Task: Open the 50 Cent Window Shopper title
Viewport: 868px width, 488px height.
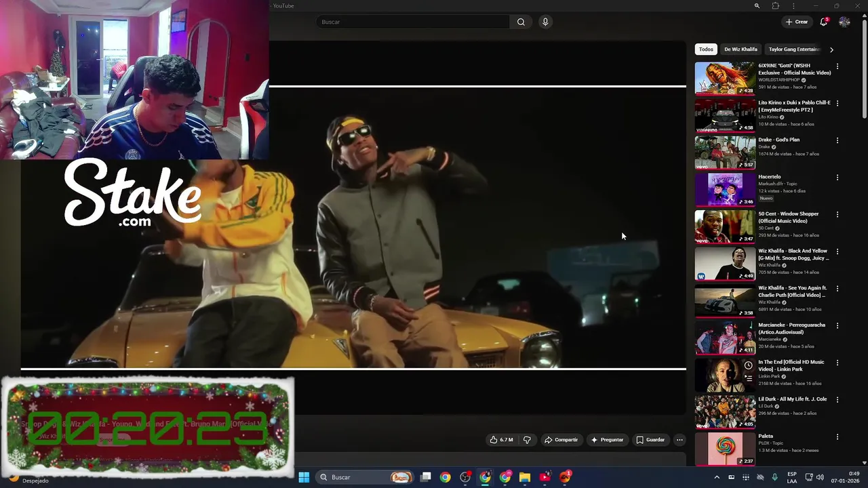Action: click(789, 218)
